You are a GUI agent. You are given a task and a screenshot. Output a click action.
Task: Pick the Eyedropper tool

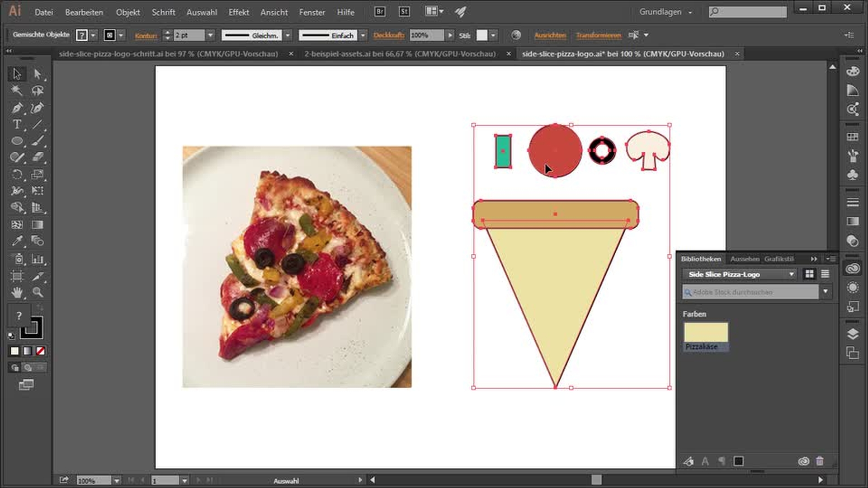pyautogui.click(x=17, y=241)
